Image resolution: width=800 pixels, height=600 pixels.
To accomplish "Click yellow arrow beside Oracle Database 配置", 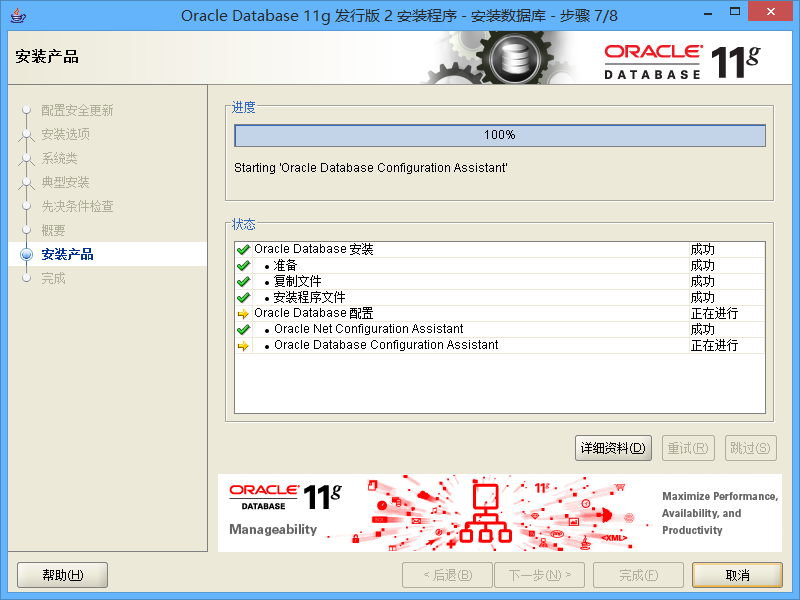I will point(243,314).
